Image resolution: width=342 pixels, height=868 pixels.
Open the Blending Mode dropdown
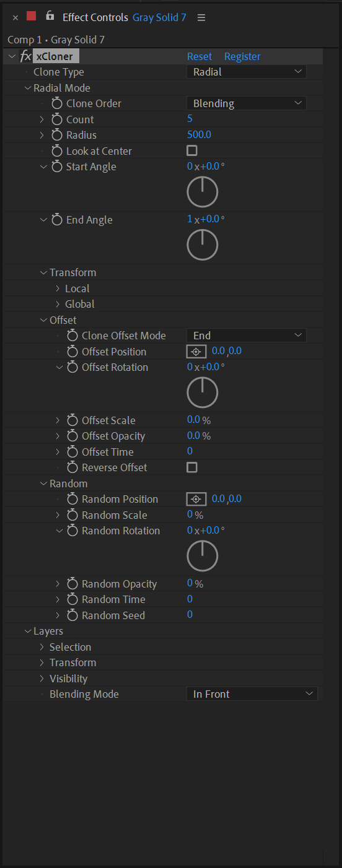pyautogui.click(x=252, y=694)
